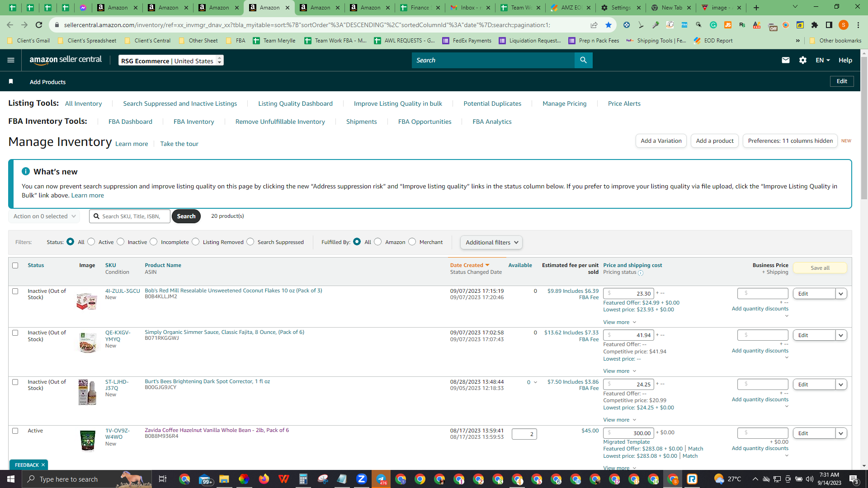Reload the current browser page
Image resolution: width=868 pixels, height=488 pixels.
coord(39,25)
